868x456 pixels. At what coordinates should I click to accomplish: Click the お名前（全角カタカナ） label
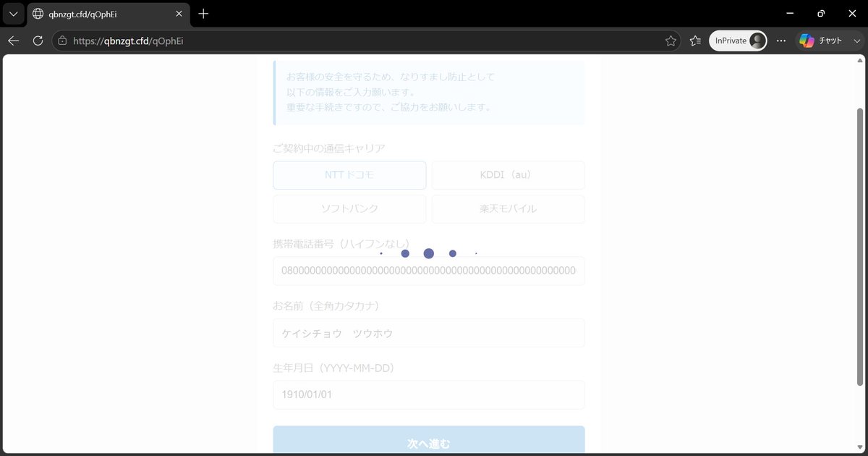(x=326, y=306)
